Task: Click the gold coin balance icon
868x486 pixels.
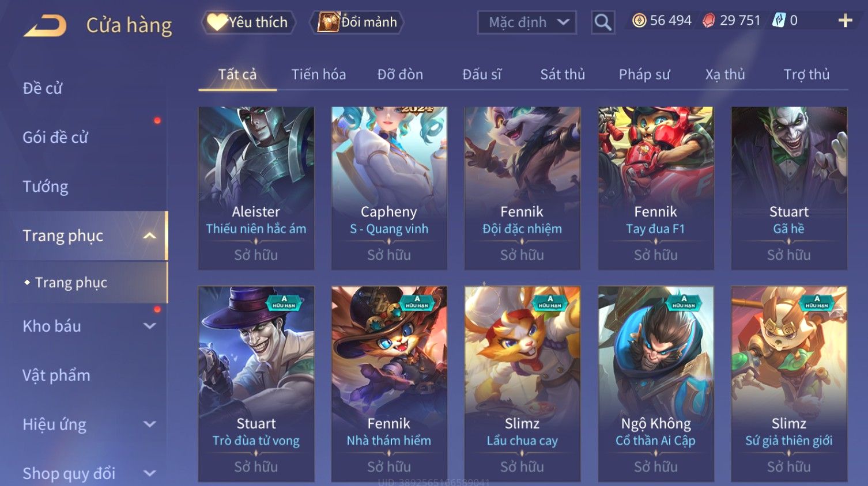Action: [x=639, y=21]
